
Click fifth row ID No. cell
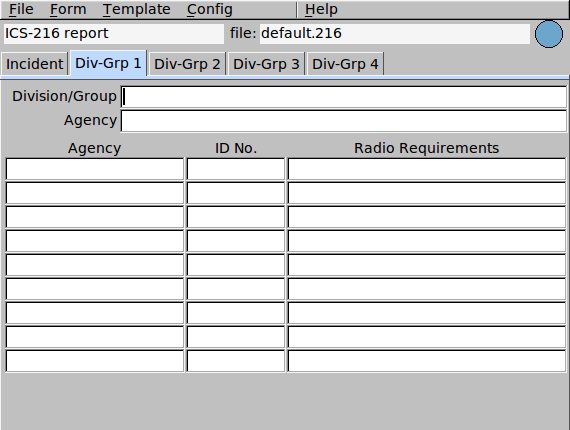coord(236,265)
